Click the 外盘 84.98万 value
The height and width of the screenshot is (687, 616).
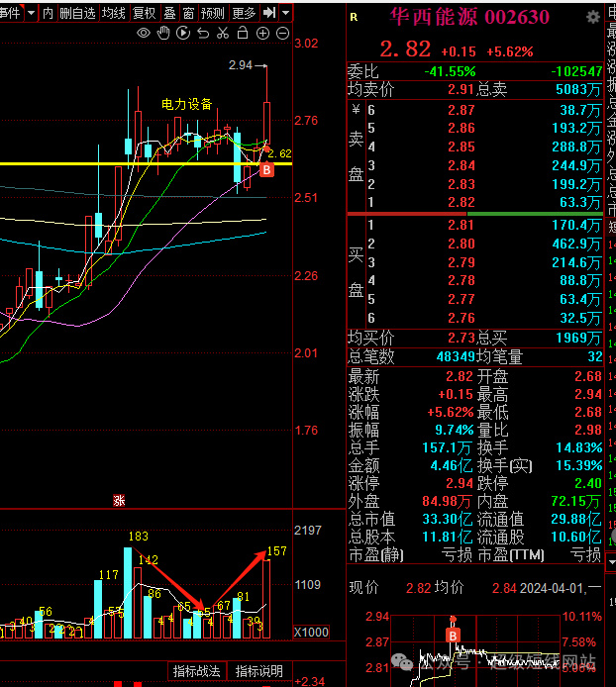[447, 501]
